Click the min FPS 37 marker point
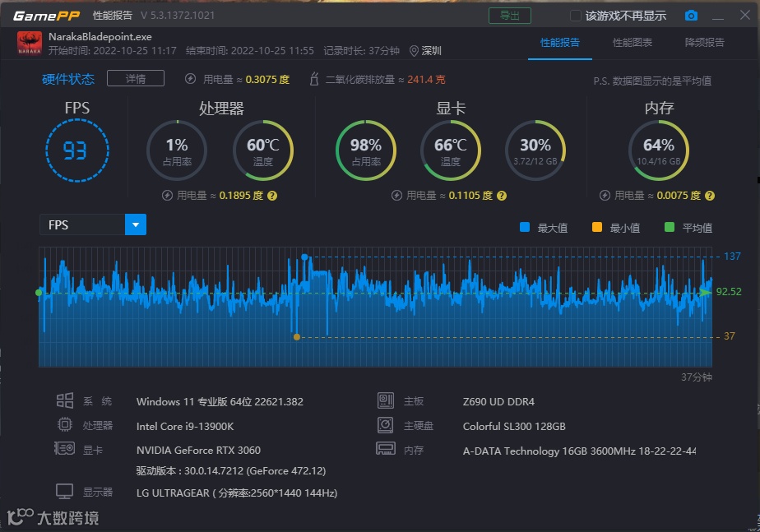760x532 pixels. coord(297,337)
